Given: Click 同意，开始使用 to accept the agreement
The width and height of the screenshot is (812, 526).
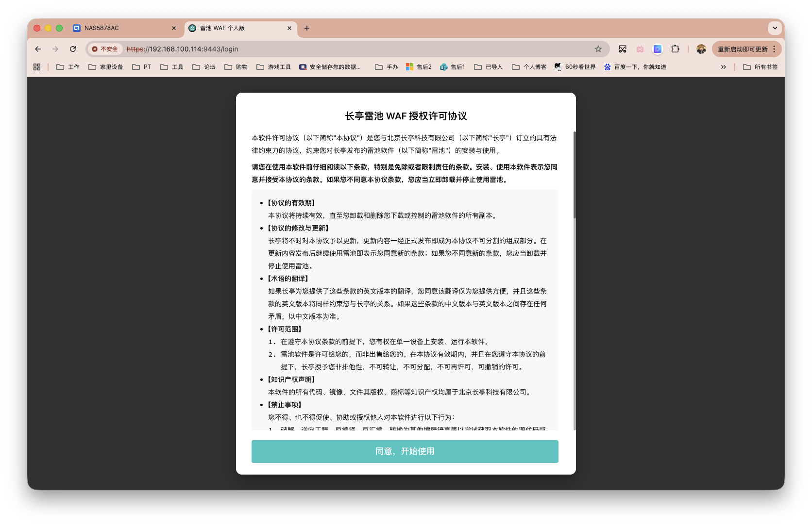Looking at the screenshot, I should tap(405, 451).
